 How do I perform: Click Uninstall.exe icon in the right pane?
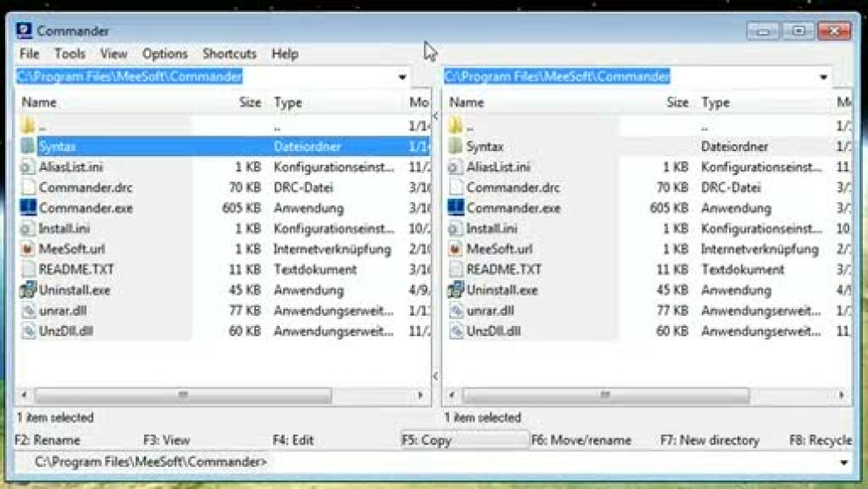point(455,290)
